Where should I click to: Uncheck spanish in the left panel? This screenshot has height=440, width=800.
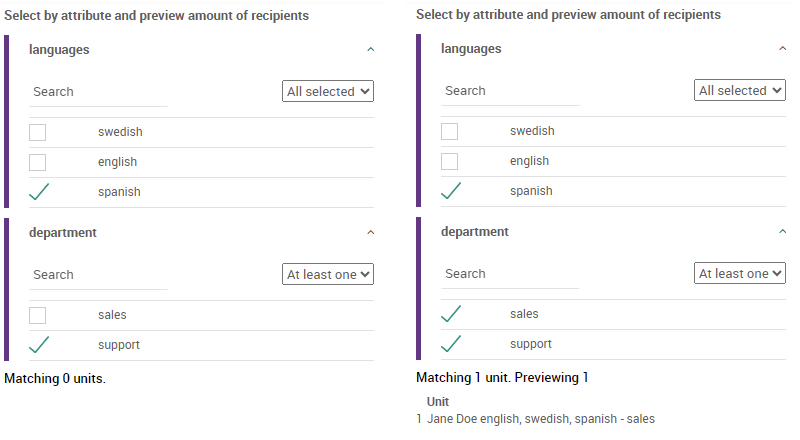click(x=39, y=192)
